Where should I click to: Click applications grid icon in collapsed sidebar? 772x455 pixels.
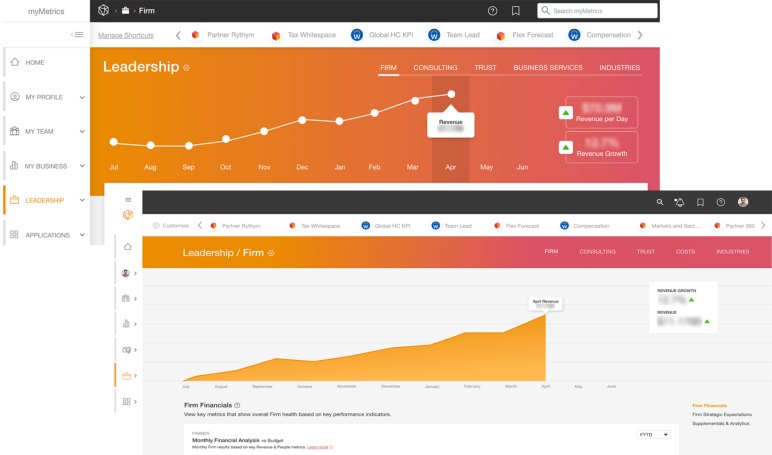tap(127, 401)
